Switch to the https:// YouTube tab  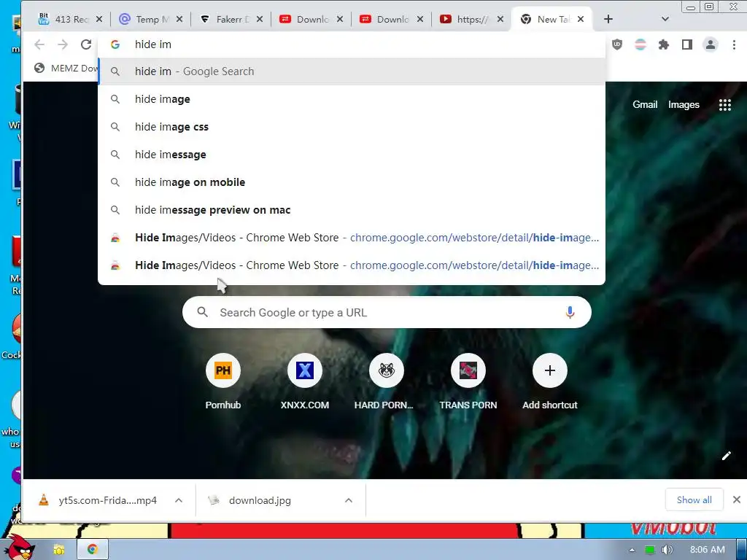click(x=472, y=19)
